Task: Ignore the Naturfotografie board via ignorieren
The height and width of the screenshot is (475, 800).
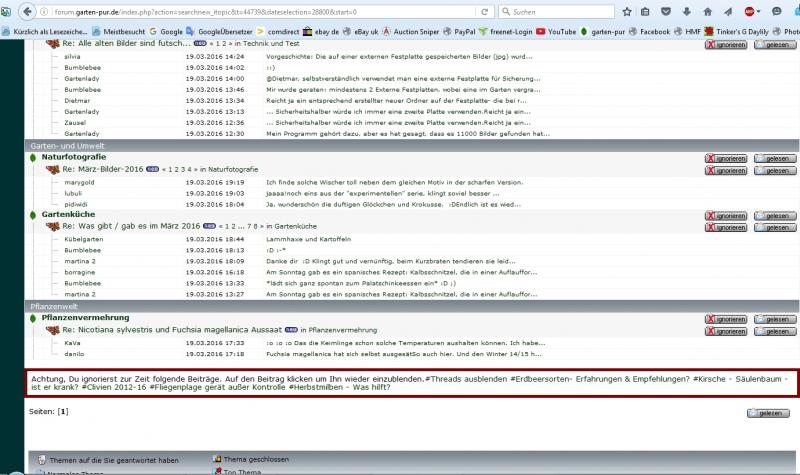Action: pyautogui.click(x=725, y=158)
